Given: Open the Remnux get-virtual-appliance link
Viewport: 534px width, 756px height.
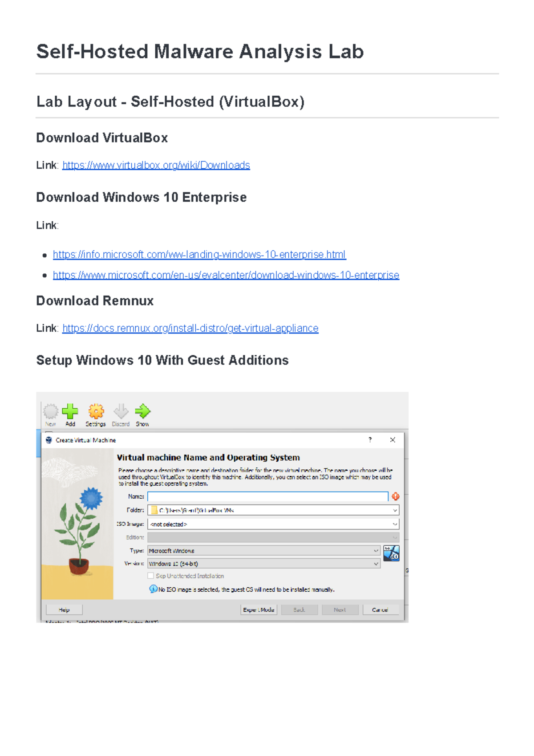Looking at the screenshot, I should pos(190,328).
